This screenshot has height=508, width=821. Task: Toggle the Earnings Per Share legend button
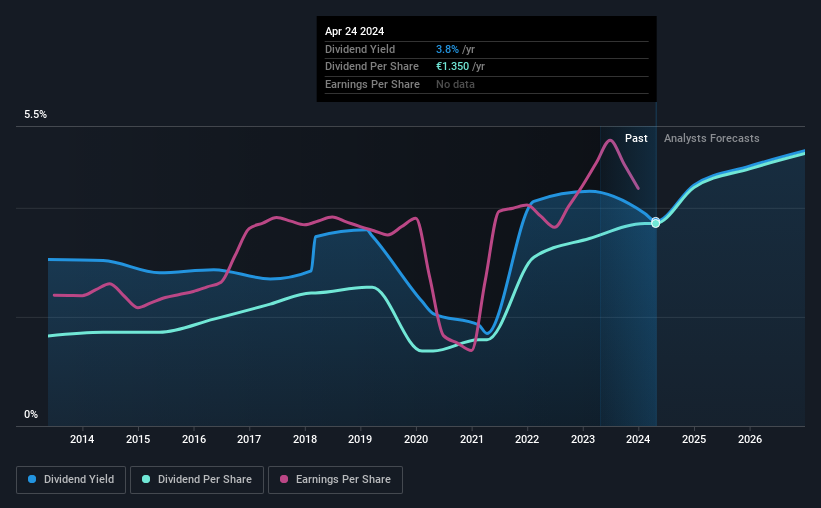tap(335, 480)
